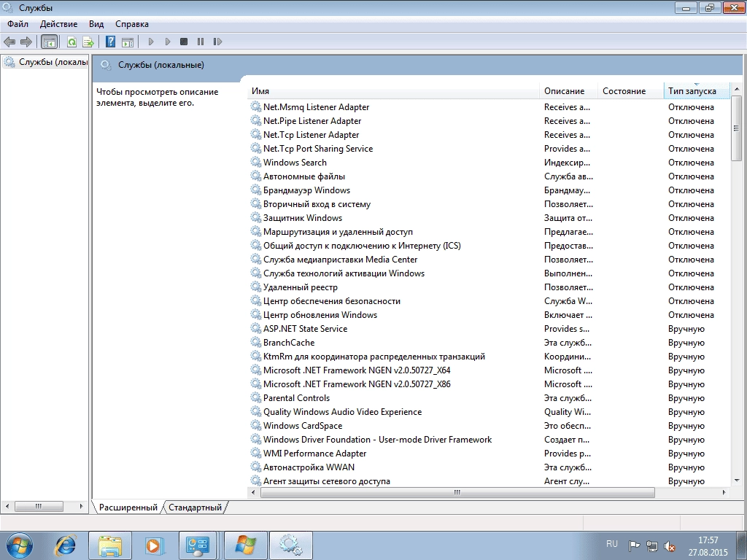The height and width of the screenshot is (560, 747).
Task: Click the Pause service icon
Action: [201, 42]
